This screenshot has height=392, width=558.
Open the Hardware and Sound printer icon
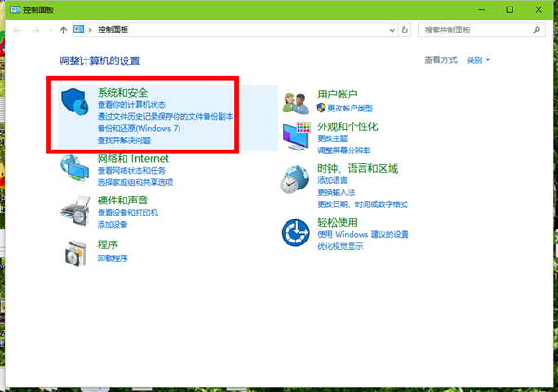point(75,210)
